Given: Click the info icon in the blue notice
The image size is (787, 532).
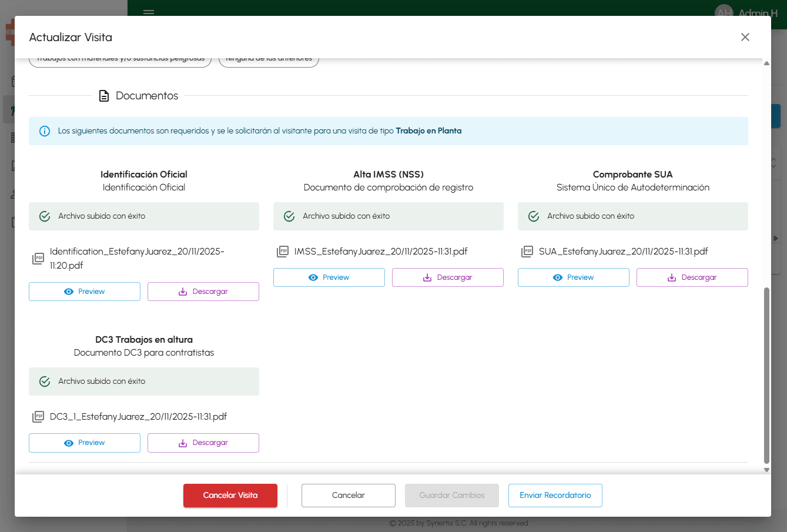Looking at the screenshot, I should point(45,131).
